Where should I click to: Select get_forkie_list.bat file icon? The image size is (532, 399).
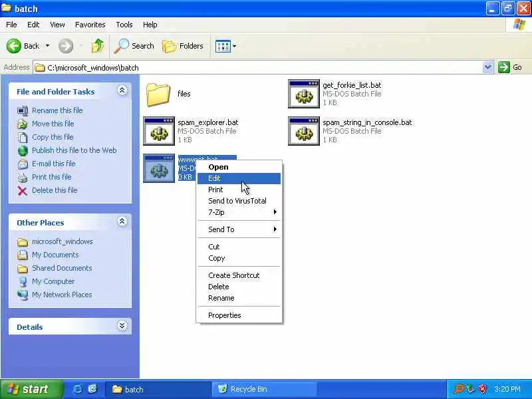coord(304,94)
